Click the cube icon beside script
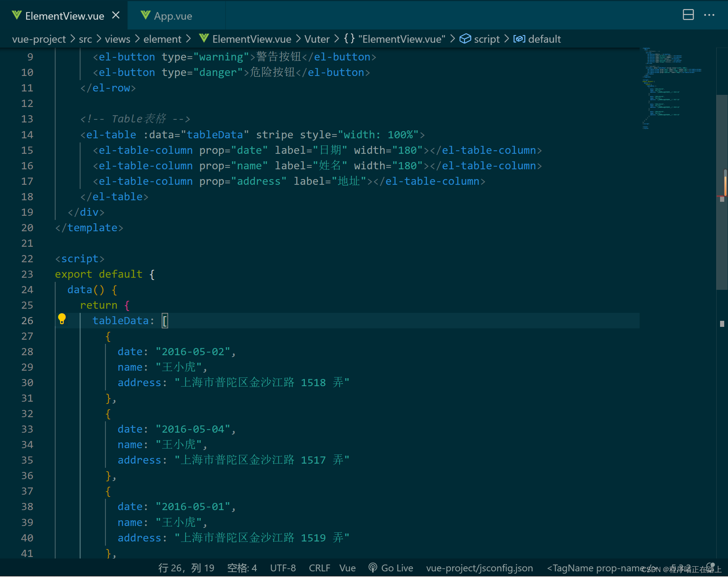This screenshot has height=577, width=728. click(x=465, y=39)
